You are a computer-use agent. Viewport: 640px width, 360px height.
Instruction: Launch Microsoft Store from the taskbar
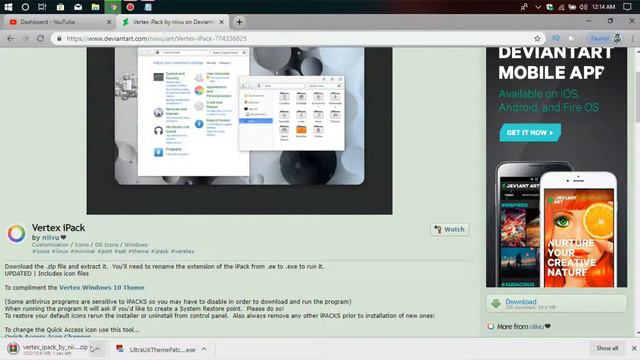click(60, 7)
